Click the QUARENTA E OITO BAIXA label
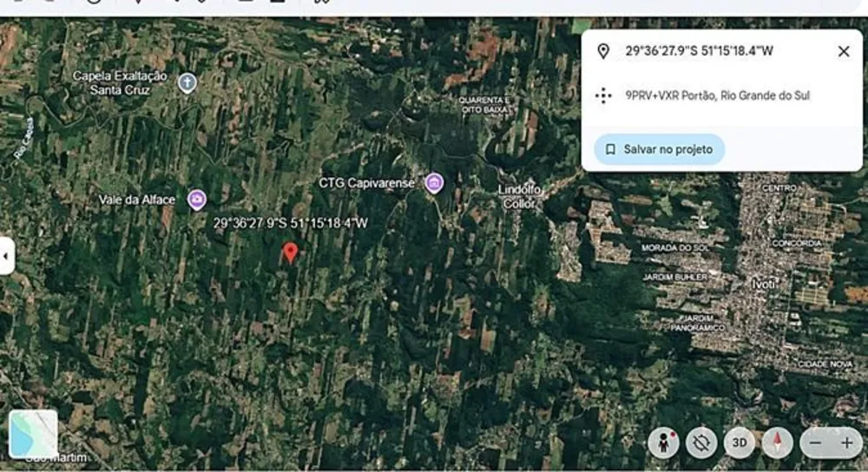 click(x=484, y=105)
